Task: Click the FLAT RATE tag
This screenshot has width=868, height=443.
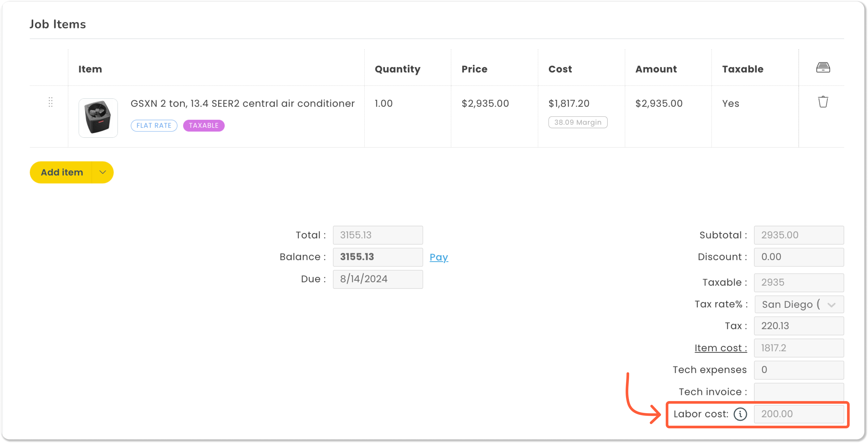Action: 154,126
